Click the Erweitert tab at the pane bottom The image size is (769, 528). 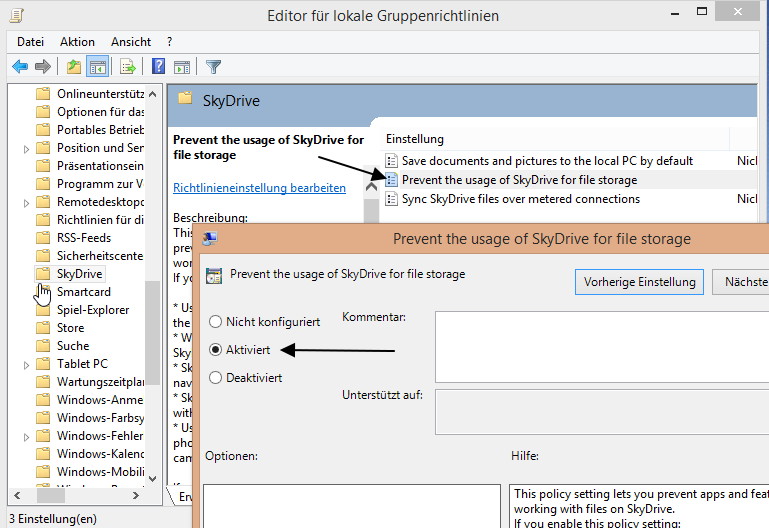click(x=181, y=497)
